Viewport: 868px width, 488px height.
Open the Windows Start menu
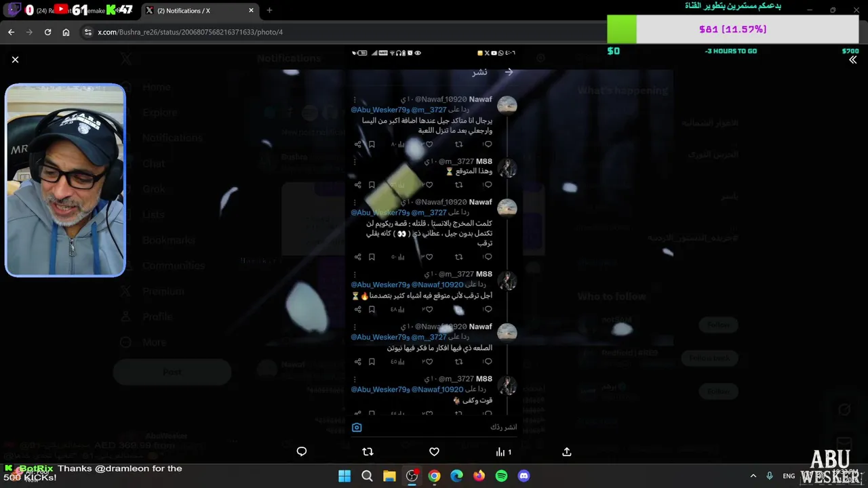point(344,476)
